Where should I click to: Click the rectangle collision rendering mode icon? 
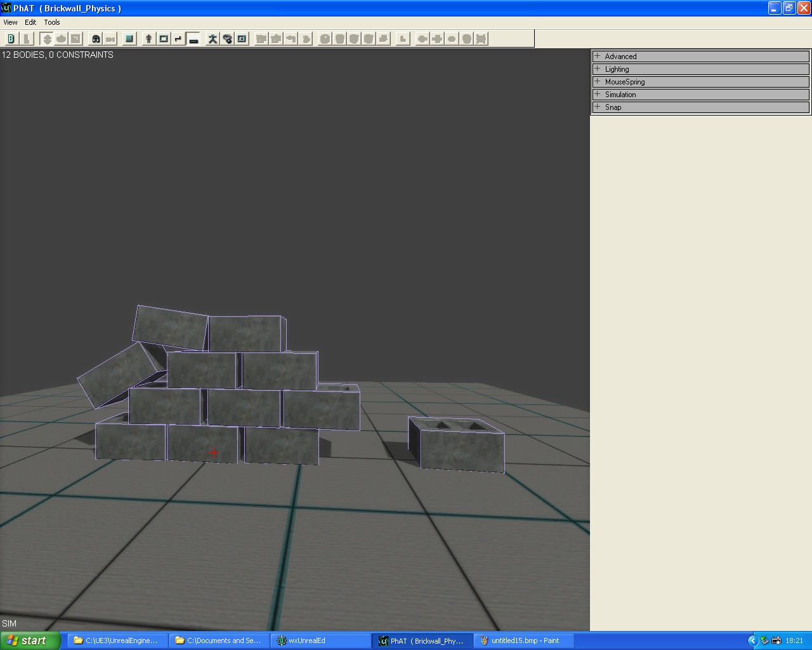click(x=164, y=39)
